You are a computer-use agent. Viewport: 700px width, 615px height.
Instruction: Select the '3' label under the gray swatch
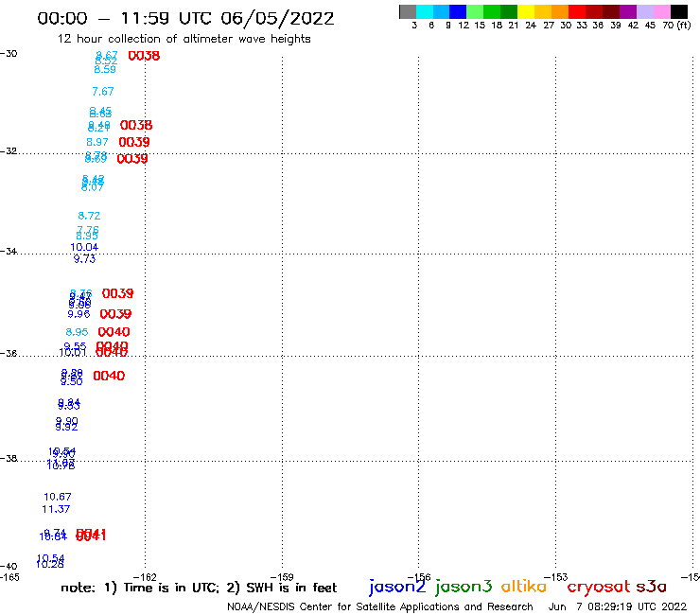click(414, 26)
